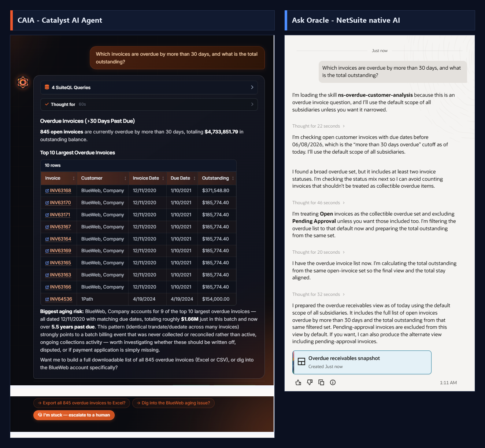Click Dig into the BlueWeb aging issue suggestion

(173, 403)
